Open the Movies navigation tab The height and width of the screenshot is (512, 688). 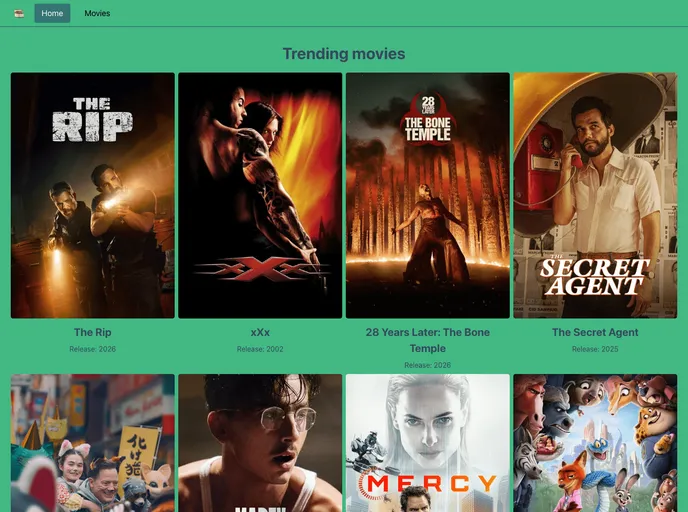97,14
